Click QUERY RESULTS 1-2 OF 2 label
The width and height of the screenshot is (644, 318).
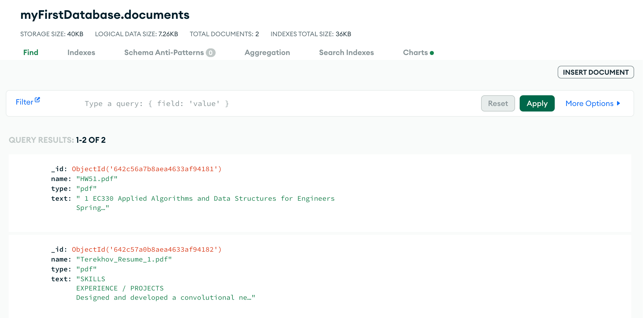[57, 140]
